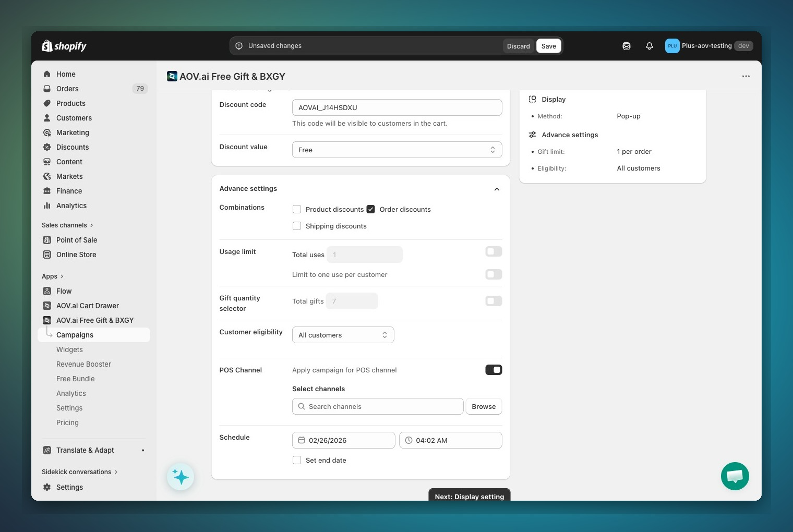Click the Browse channels button
Viewport: 793px width, 532px height.
click(x=483, y=406)
